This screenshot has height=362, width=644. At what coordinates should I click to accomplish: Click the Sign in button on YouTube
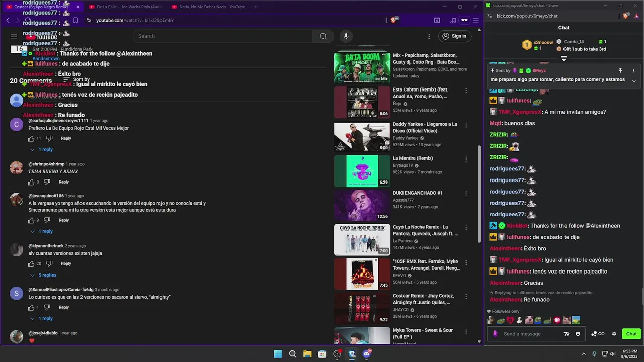454,36
